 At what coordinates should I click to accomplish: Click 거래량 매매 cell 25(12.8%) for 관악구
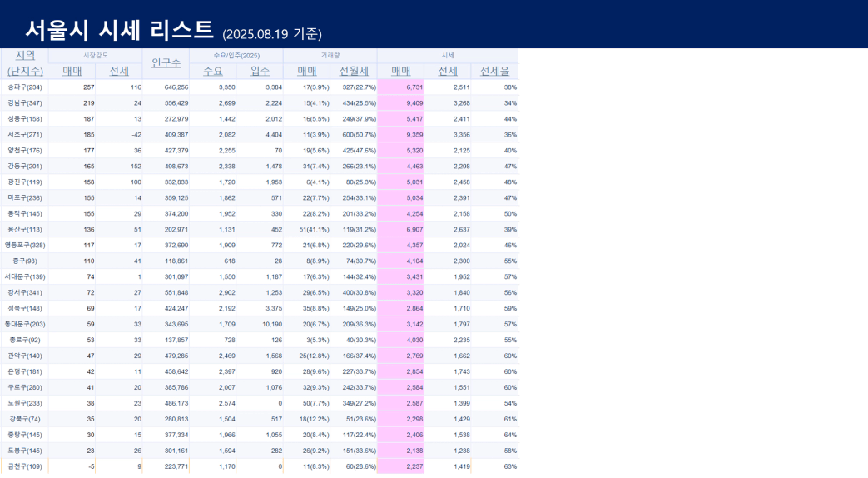(x=314, y=356)
